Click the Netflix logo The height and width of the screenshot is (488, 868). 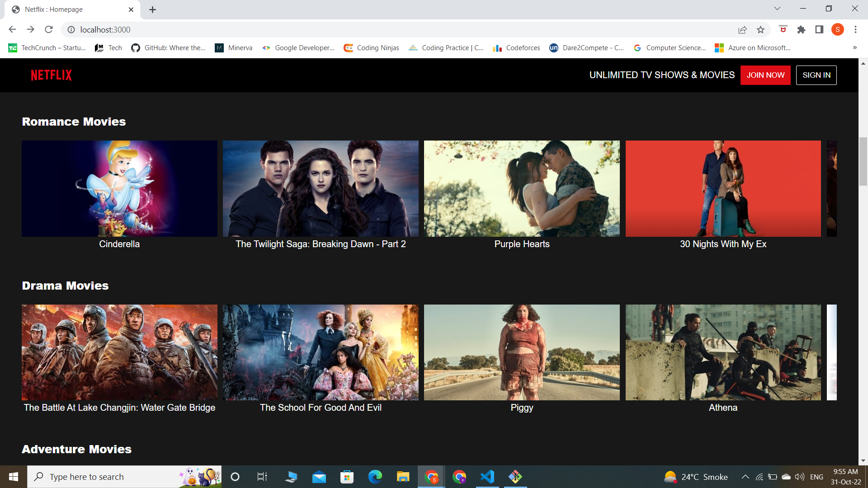51,75
